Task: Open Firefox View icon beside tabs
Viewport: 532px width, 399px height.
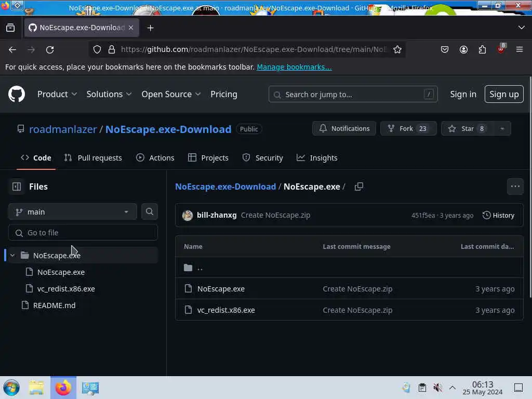Action: tap(10, 28)
